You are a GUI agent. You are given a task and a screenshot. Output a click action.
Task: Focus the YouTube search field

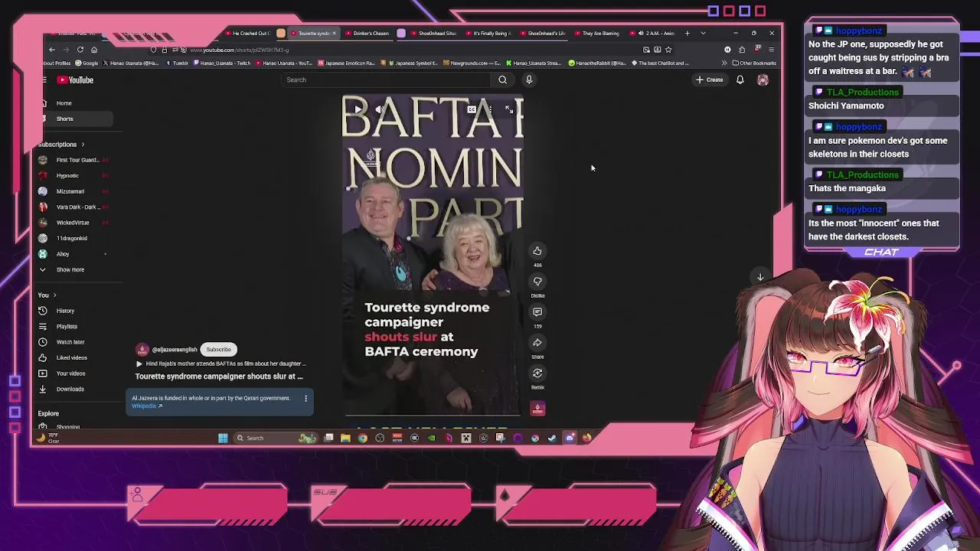click(387, 80)
